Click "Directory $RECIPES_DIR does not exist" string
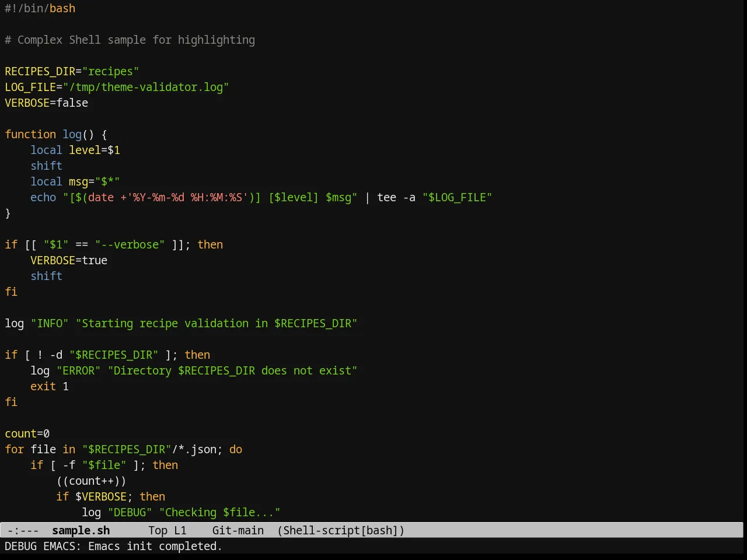747x560 pixels. point(232,370)
